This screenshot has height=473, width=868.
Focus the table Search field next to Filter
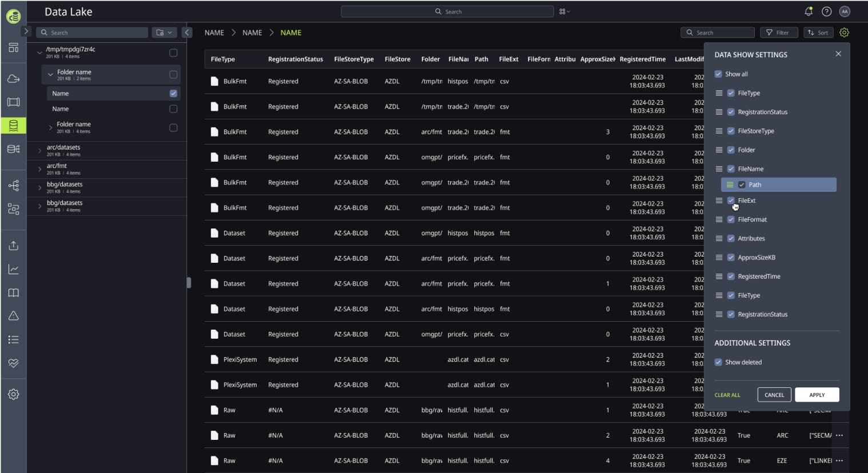point(718,33)
